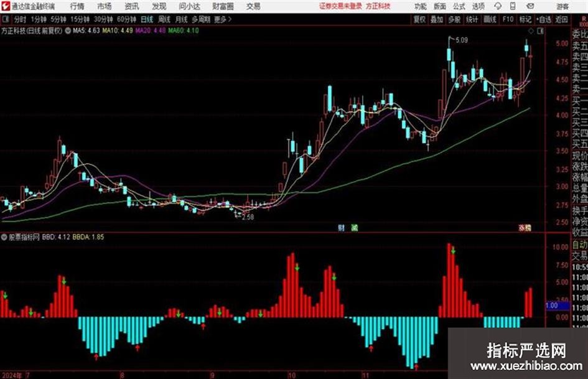Click the MA5: 4.63 value
This screenshot has height=379, width=588.
[x=86, y=30]
